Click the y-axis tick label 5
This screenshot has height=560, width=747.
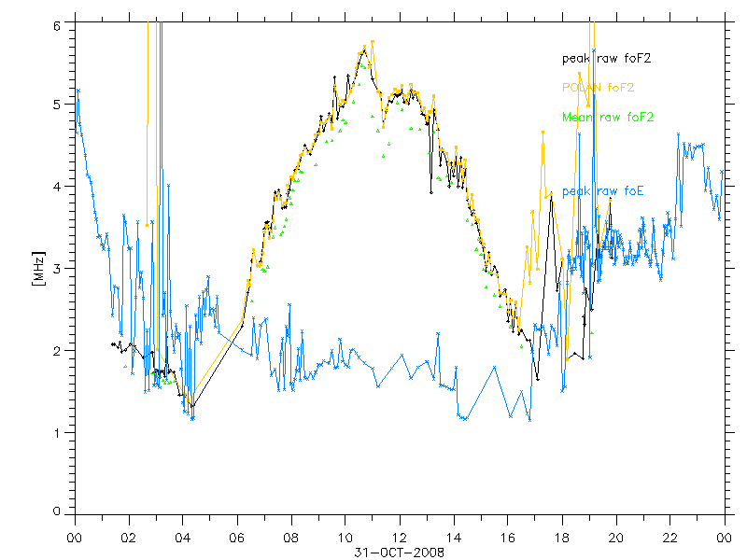(x=57, y=105)
